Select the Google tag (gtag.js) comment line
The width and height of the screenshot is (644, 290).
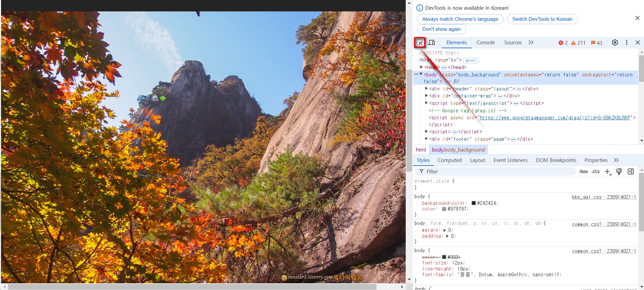coord(468,111)
